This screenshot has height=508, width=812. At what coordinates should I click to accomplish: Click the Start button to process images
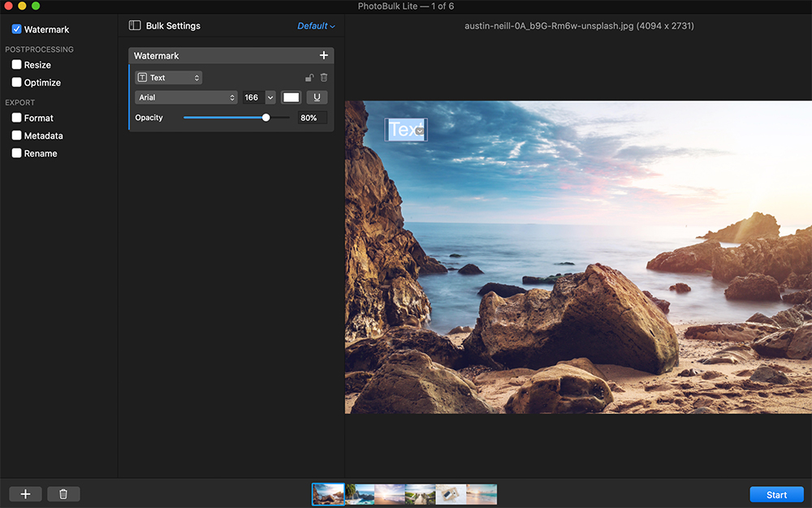[776, 494]
